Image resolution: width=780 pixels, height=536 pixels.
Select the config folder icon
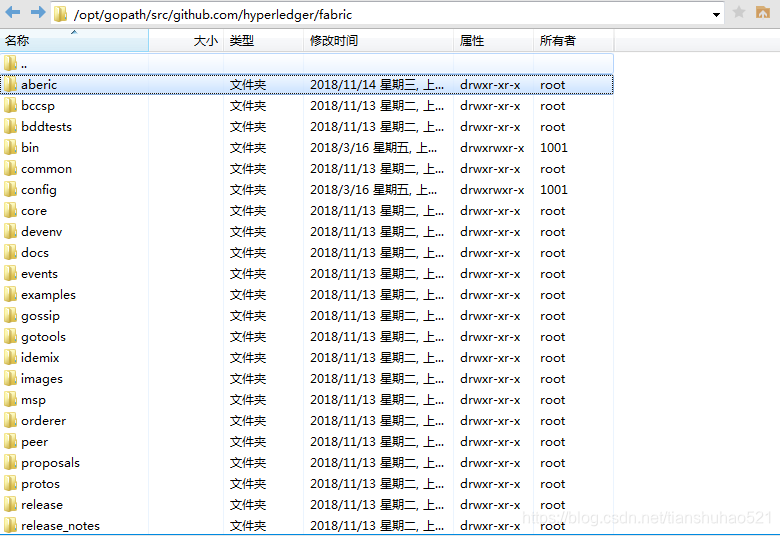[10, 190]
